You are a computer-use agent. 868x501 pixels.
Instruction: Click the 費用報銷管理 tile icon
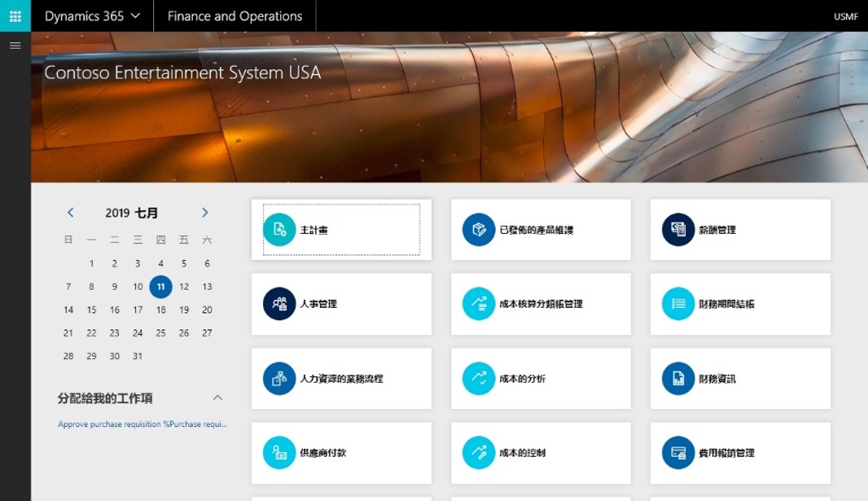point(678,452)
